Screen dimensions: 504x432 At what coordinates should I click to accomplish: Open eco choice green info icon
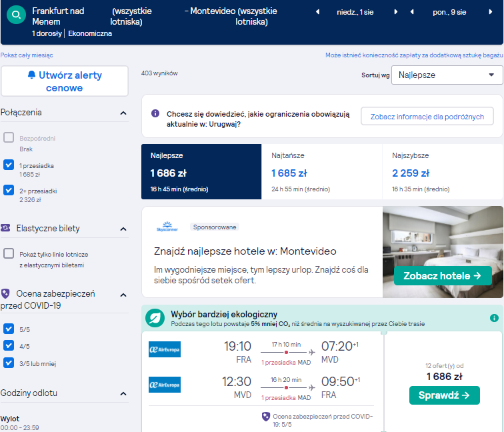pos(494,318)
